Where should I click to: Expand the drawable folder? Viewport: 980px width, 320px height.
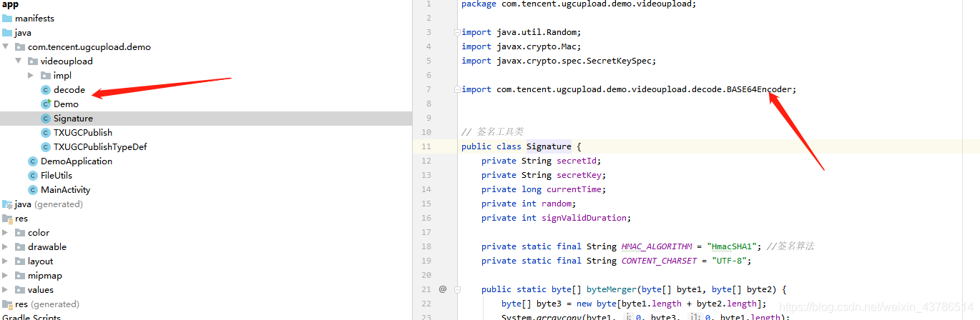[6, 247]
